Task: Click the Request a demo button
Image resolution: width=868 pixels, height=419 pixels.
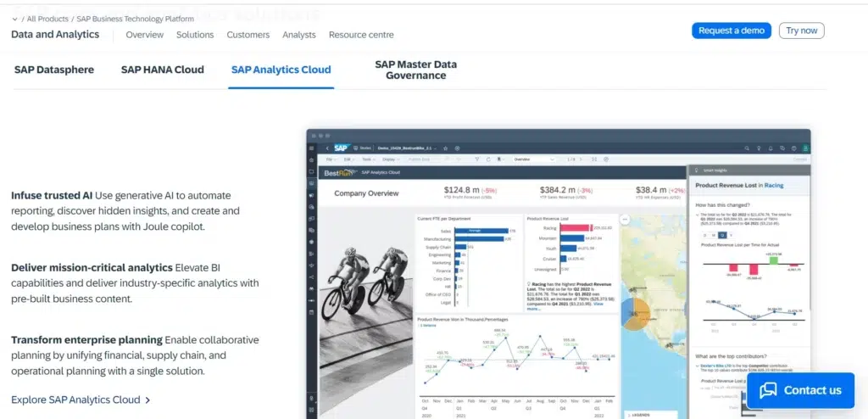Action: (x=732, y=31)
